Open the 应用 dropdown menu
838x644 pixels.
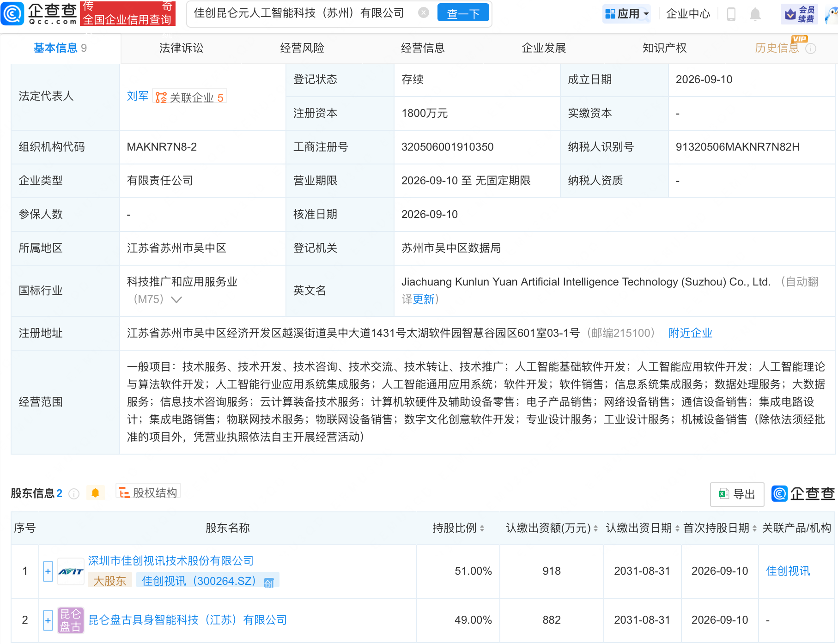(627, 14)
